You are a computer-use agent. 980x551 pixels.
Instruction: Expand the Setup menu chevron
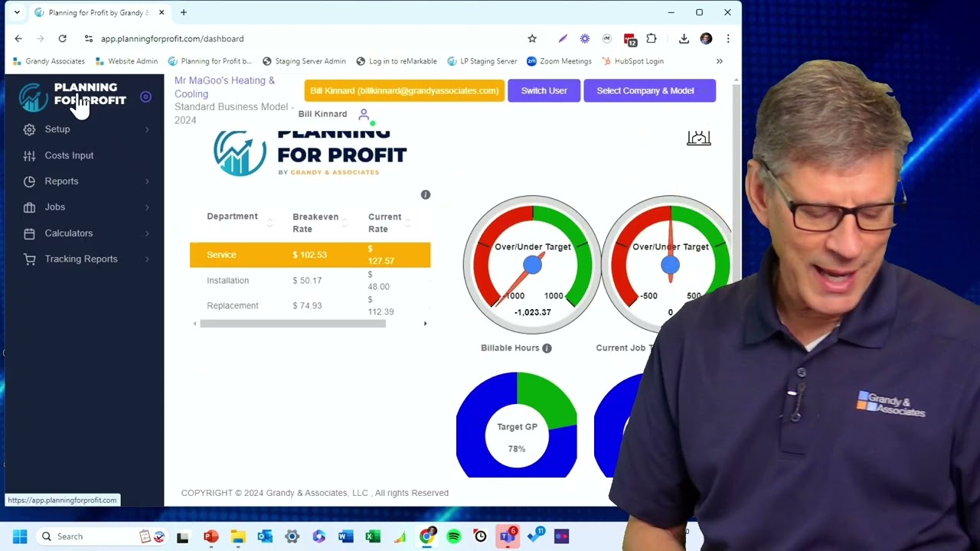[x=147, y=129]
